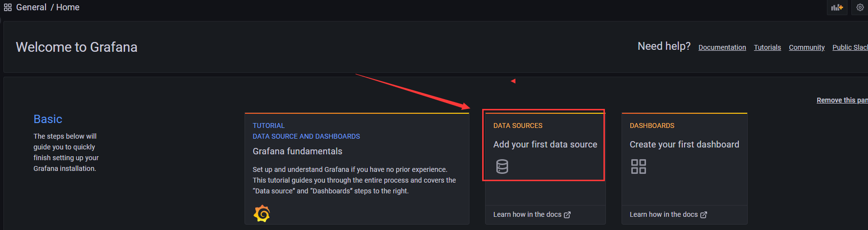
Task: Click the Remove this panel link
Action: click(842, 100)
